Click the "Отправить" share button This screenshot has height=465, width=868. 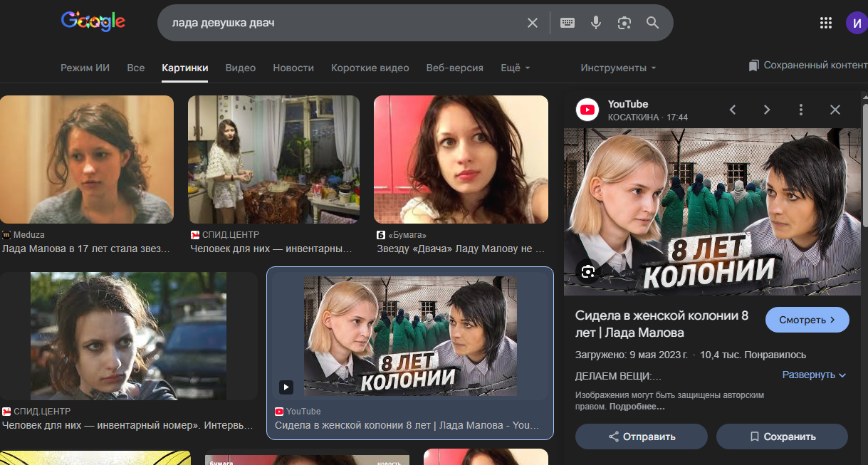641,437
